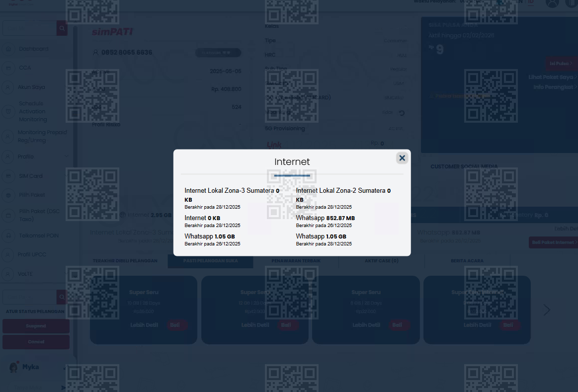Open VoLTE sidebar item
This screenshot has height=392, width=578.
coord(25,274)
